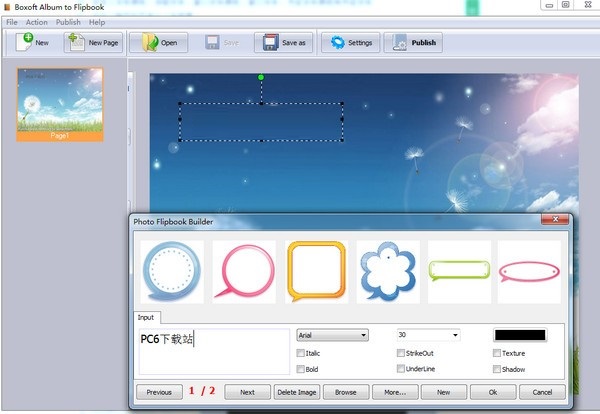Open the Help menu
Screen dimensions: 600x414
coord(97,22)
